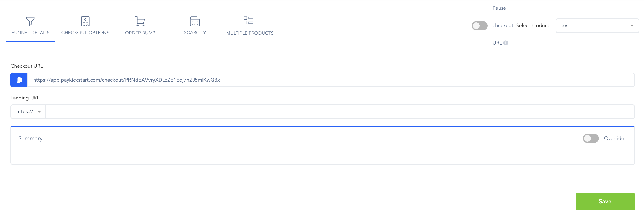This screenshot has width=644, height=214.
Task: Go to the Order Bump tab
Action: coord(140,33)
